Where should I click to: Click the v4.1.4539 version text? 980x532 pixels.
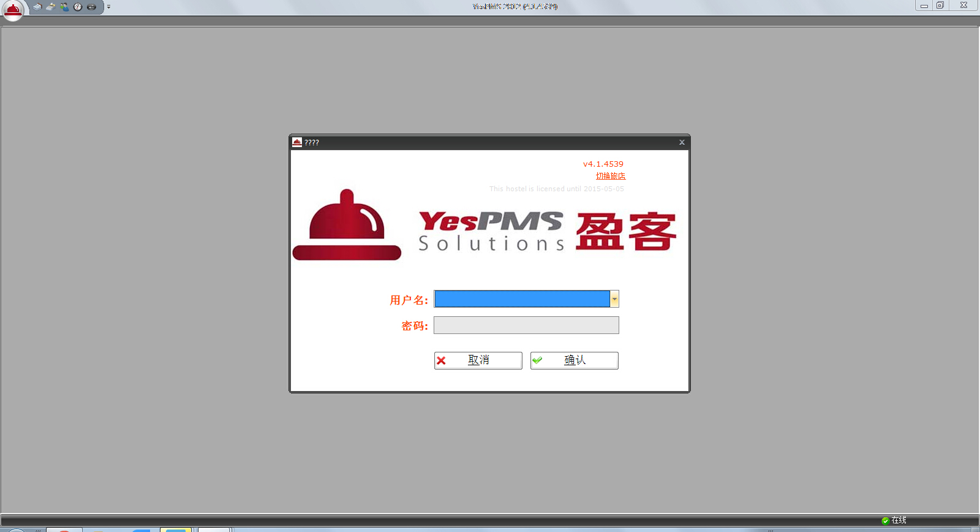coord(603,164)
